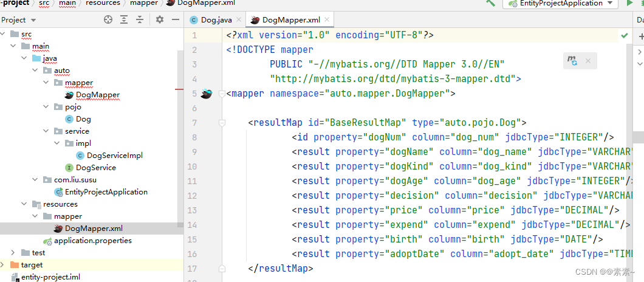The width and height of the screenshot is (644, 282).
Task: Click the 'src' breadcrumb
Action: (44, 3)
